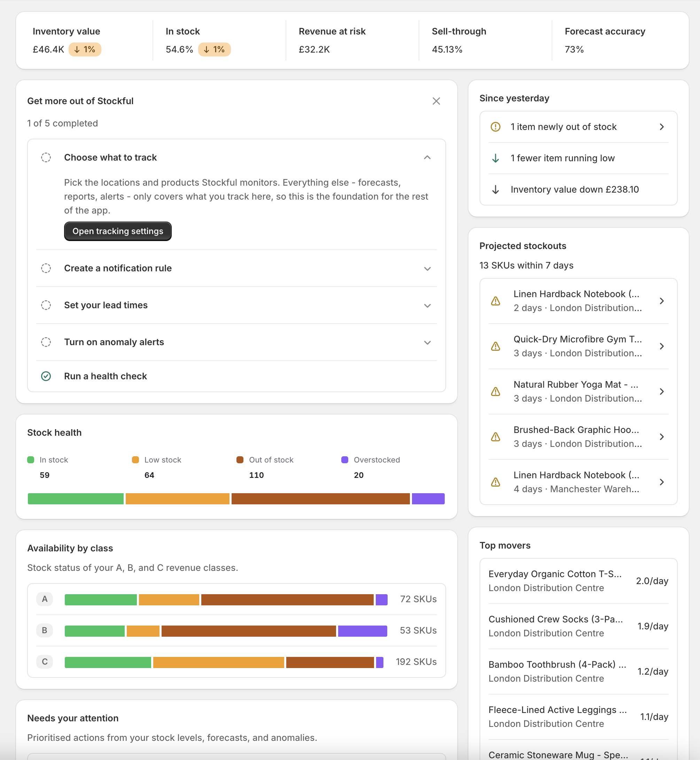The height and width of the screenshot is (760, 700).
Task: Open Linen Hardback Notebook Manchester Warehouse row
Action: coord(578,482)
